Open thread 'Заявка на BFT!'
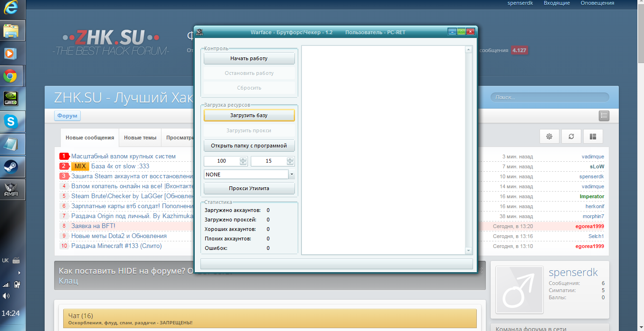644x331 pixels. [93, 226]
